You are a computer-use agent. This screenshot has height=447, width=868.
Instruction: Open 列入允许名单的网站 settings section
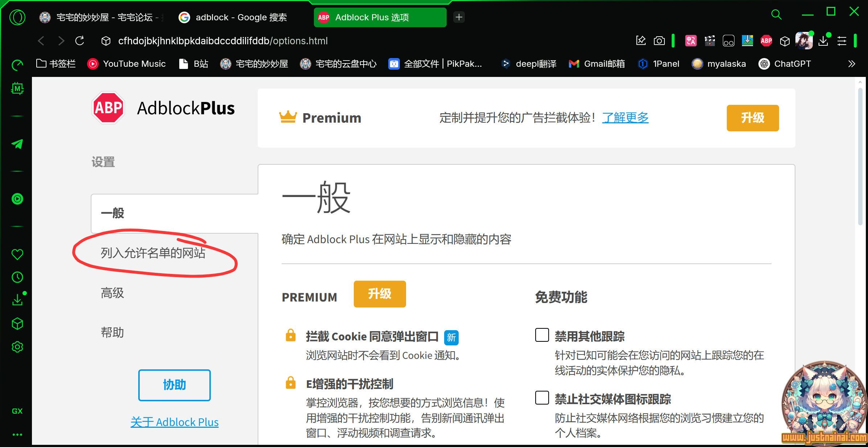click(153, 253)
